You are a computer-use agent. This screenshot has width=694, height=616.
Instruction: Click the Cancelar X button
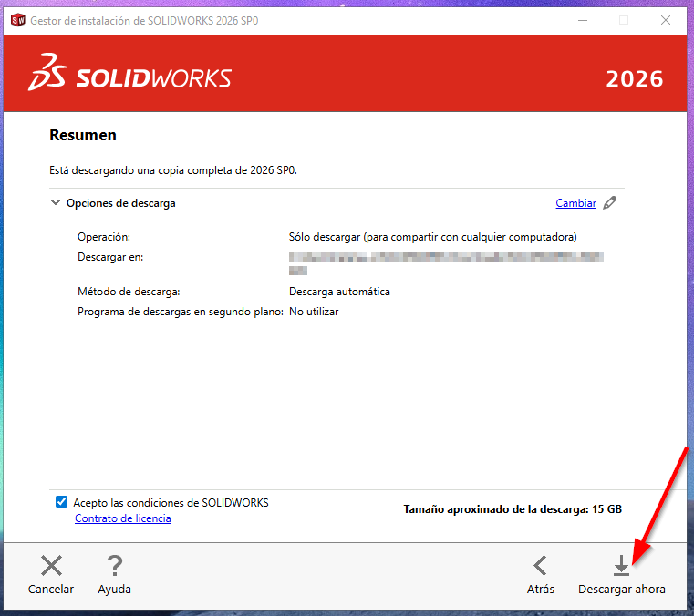(51, 575)
